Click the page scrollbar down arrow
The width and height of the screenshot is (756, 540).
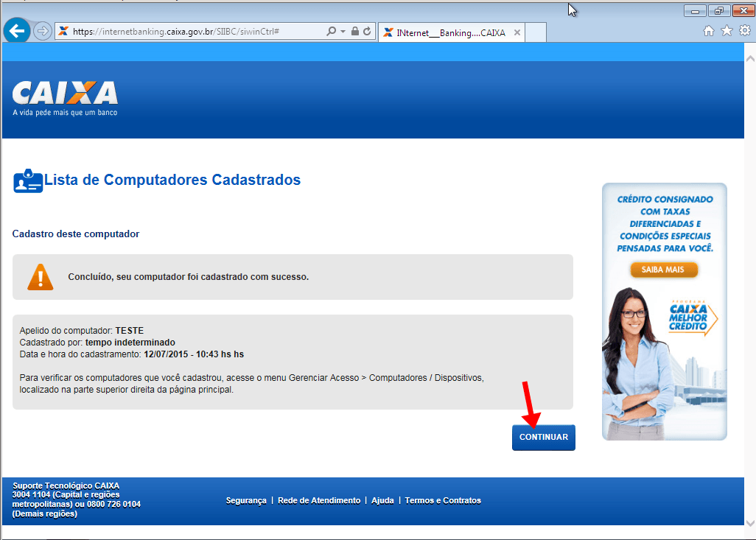750,523
